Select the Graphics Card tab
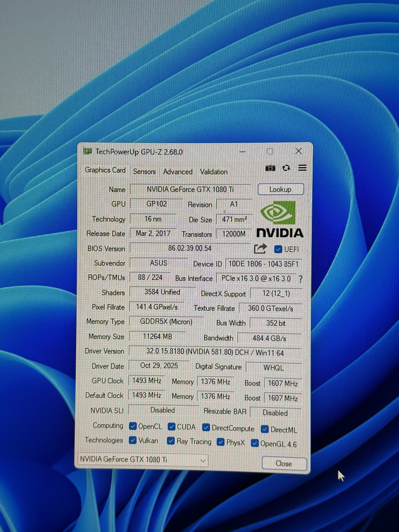 (x=105, y=170)
